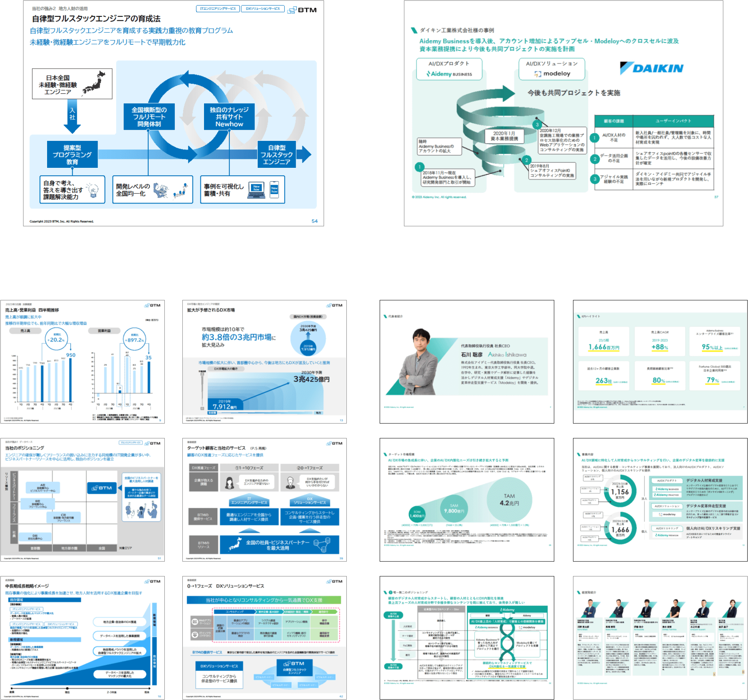Click the アジャイル実践経験の不足 table cell

click(x=613, y=179)
